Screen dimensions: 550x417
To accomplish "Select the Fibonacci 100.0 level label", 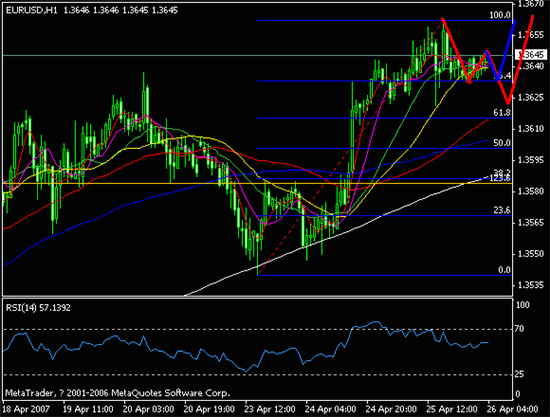I will (x=500, y=15).
